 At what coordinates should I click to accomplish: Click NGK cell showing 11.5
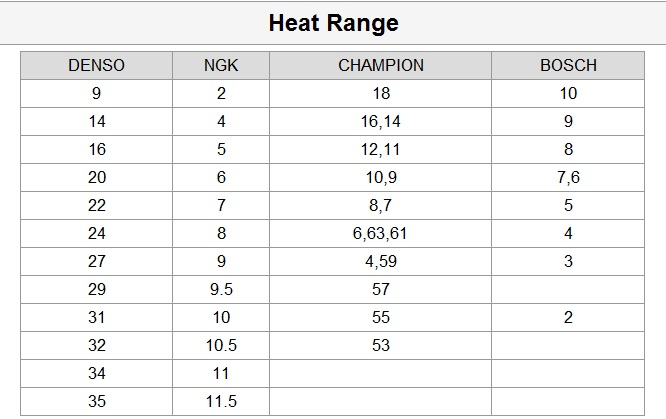click(221, 402)
